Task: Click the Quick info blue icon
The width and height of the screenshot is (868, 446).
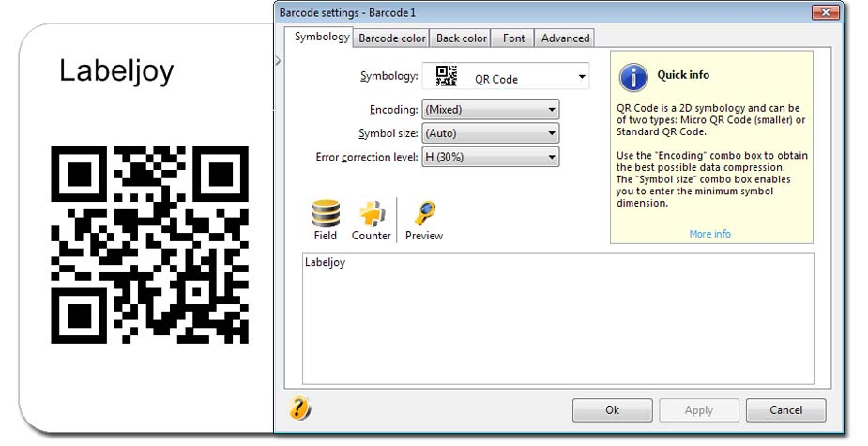Action: point(633,76)
